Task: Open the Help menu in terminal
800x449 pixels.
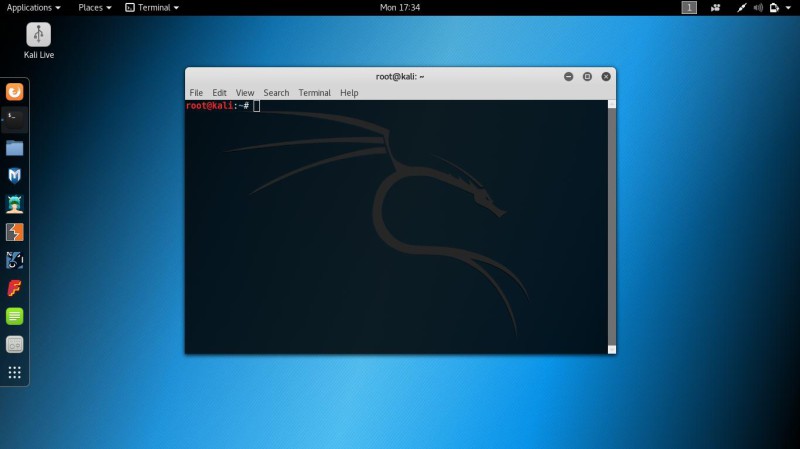Action: [349, 93]
